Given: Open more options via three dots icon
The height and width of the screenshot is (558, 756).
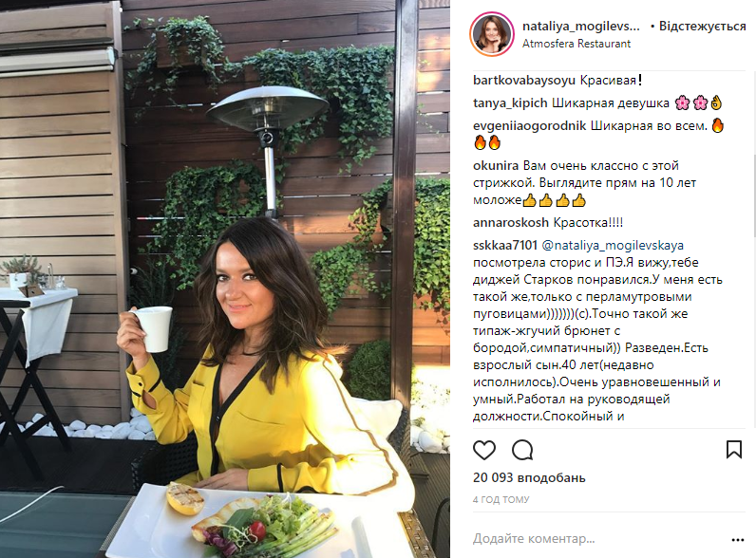Looking at the screenshot, I should [x=738, y=540].
